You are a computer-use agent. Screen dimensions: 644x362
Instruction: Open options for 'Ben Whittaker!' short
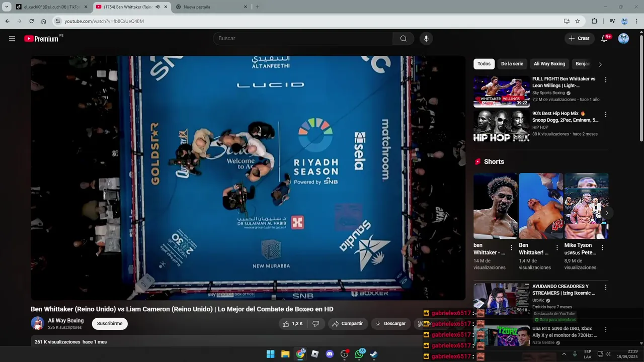tap(556, 247)
